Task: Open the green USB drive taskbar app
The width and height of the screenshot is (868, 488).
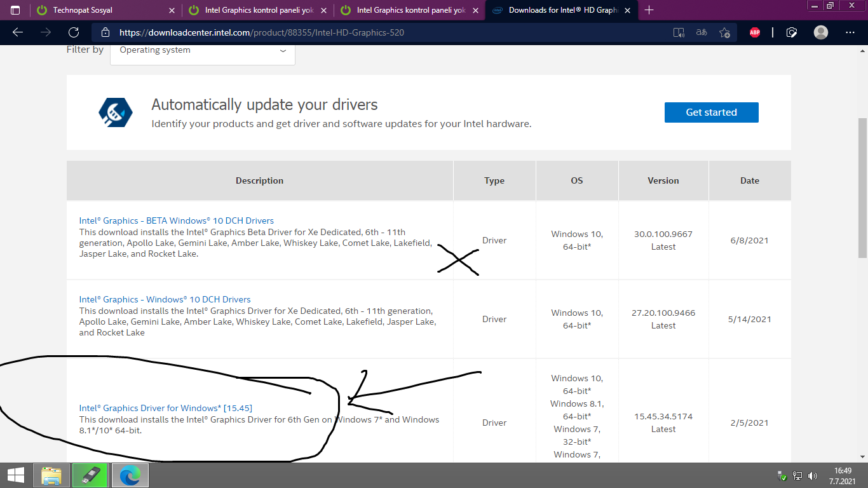Action: click(x=90, y=475)
